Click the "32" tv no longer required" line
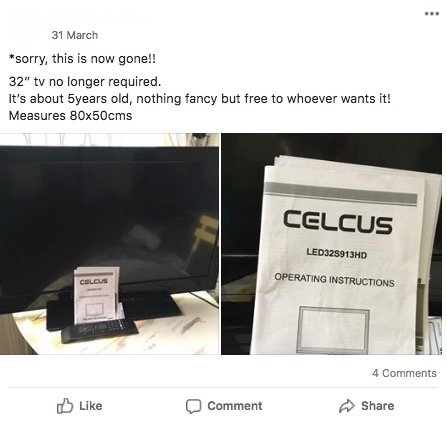The height and width of the screenshot is (423, 447). [85, 81]
